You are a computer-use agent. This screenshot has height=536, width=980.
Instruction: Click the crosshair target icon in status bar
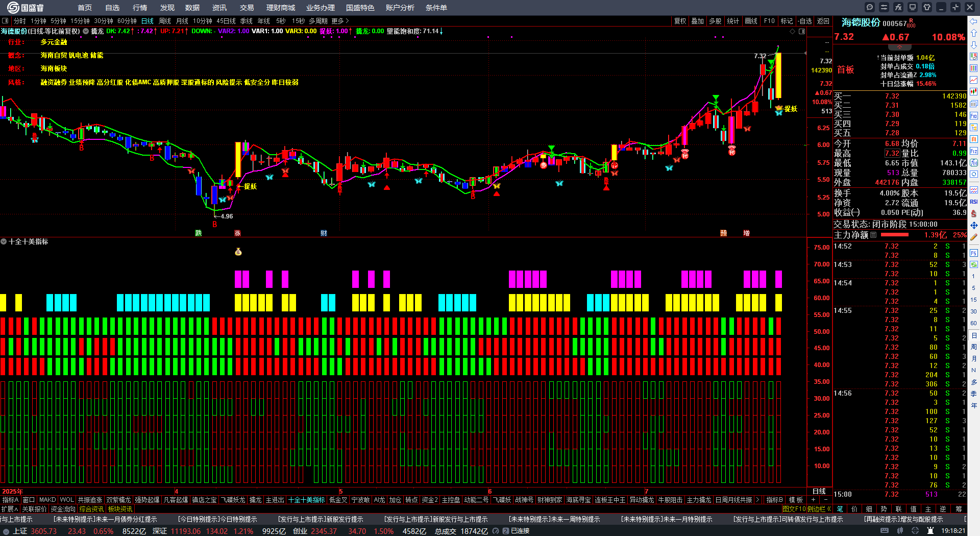[915, 531]
